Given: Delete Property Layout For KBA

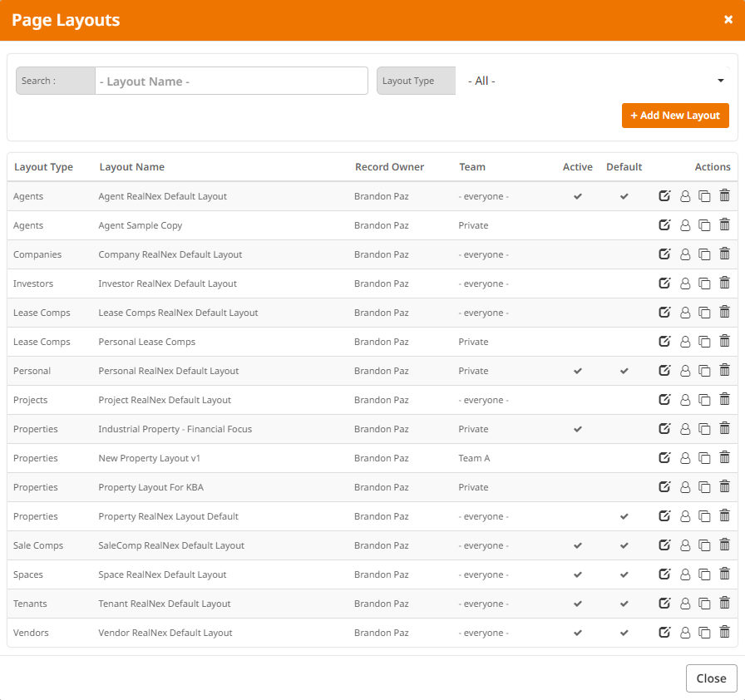Looking at the screenshot, I should (x=724, y=487).
